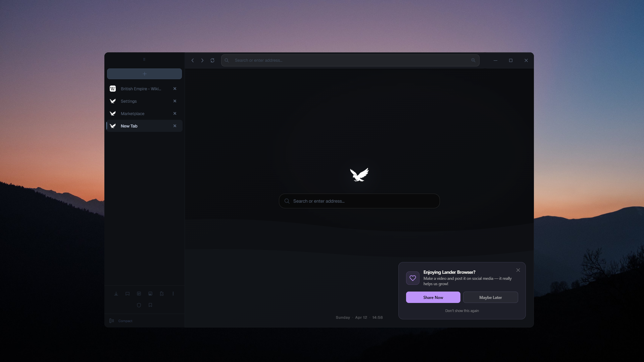
Task: Click the Lander eagle logo on the start page
Action: pos(359,175)
